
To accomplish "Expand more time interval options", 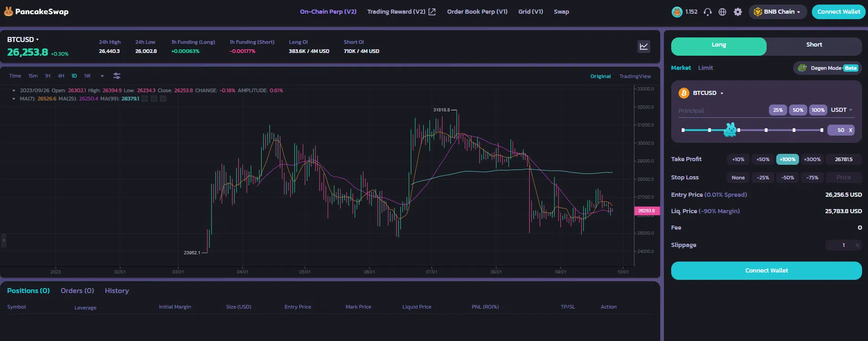I will (102, 76).
